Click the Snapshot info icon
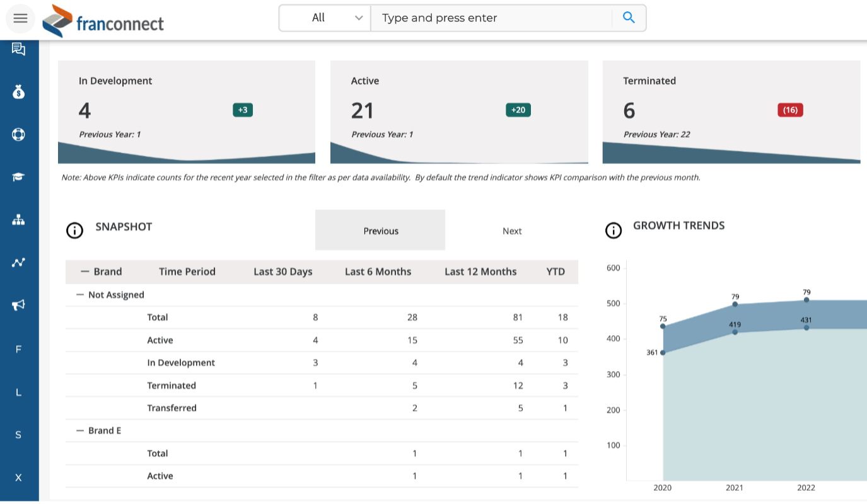 74,230
